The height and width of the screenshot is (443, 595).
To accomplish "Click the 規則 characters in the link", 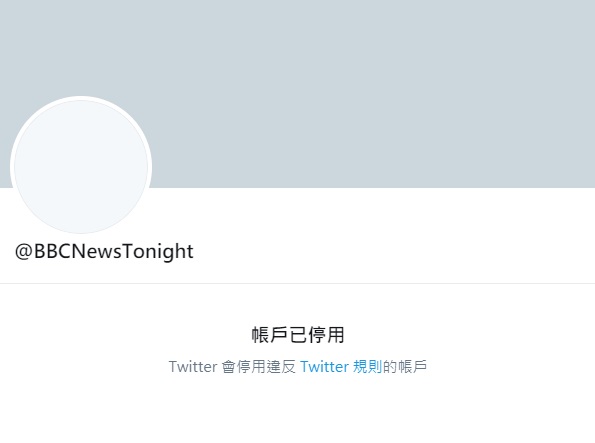I will point(367,367).
